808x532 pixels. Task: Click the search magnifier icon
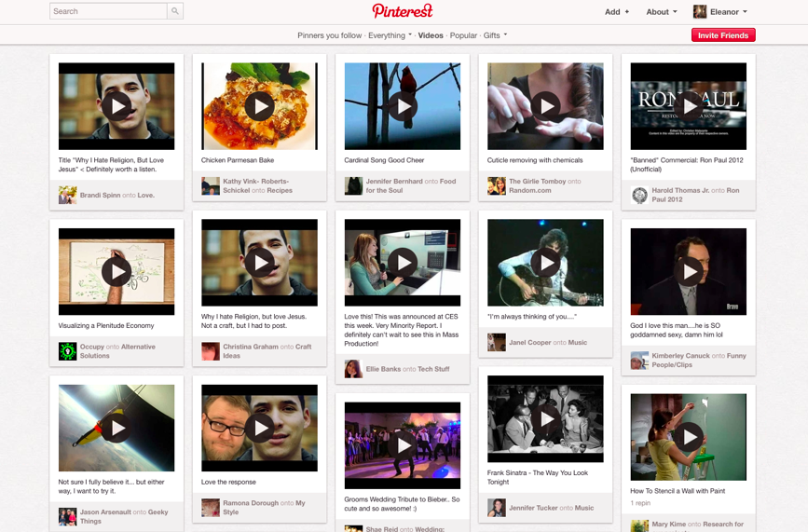point(175,11)
